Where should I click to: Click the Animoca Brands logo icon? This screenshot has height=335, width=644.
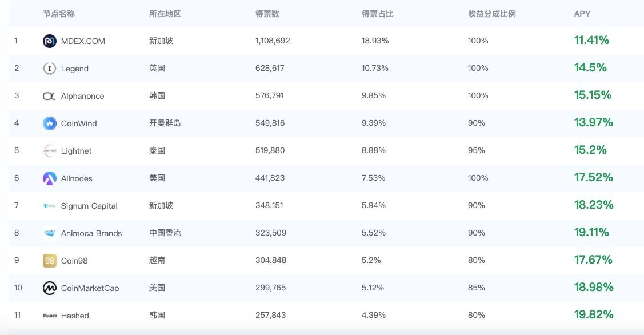tap(50, 233)
